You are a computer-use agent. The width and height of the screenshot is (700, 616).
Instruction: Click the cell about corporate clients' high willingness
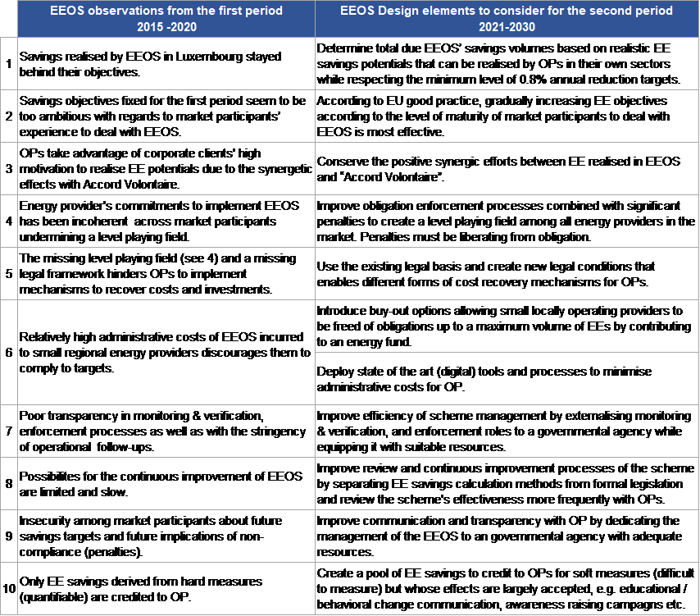pyautogui.click(x=166, y=167)
